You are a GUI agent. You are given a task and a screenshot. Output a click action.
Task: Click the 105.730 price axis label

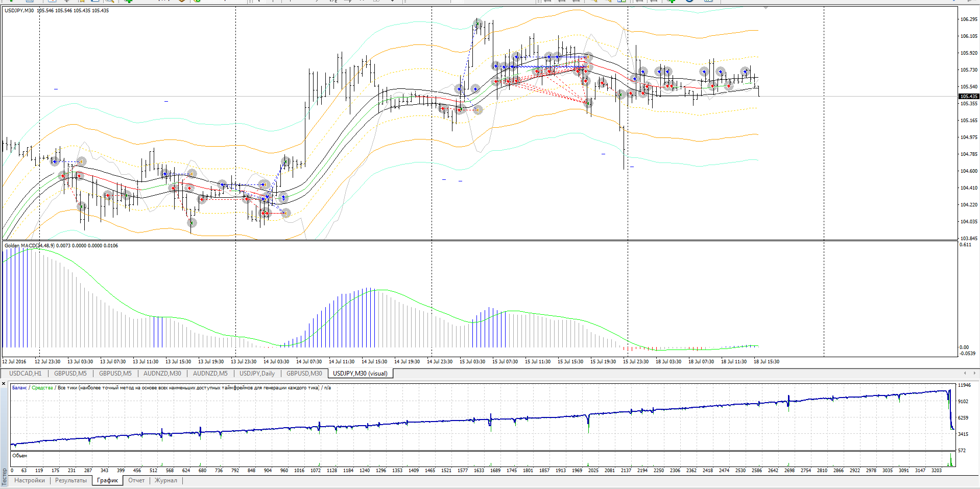[969, 70]
